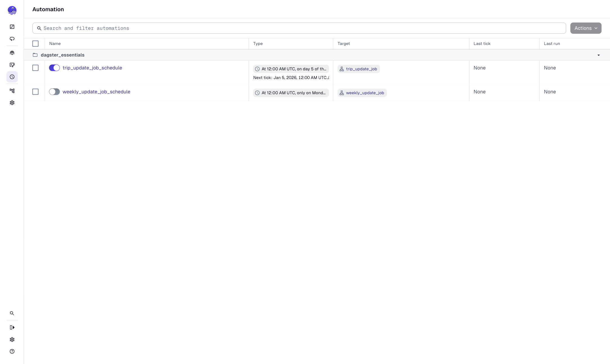
Task: Check the select-all checkbox in the header row
Action: [x=35, y=44]
